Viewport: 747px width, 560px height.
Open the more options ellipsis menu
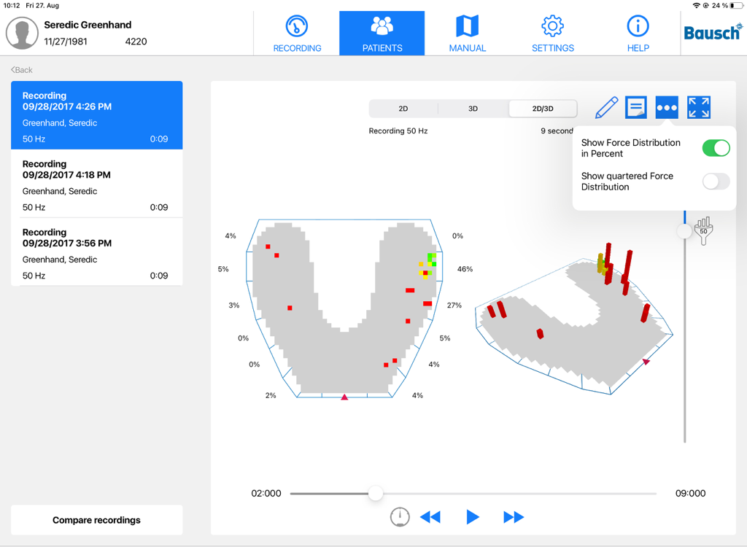pyautogui.click(x=666, y=106)
